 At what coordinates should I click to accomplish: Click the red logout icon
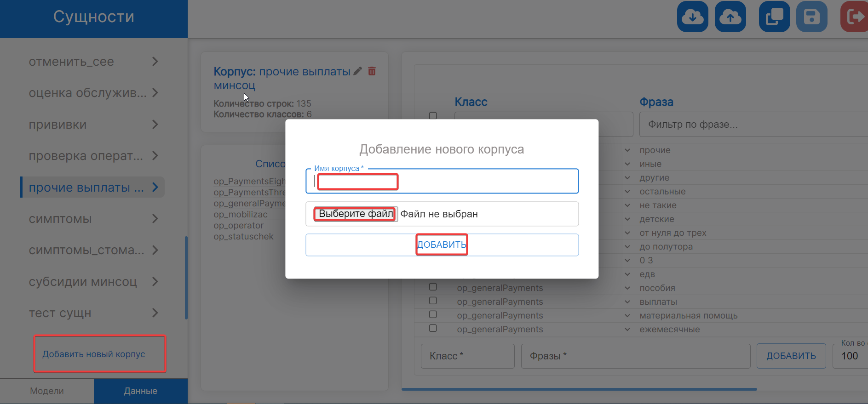click(855, 17)
